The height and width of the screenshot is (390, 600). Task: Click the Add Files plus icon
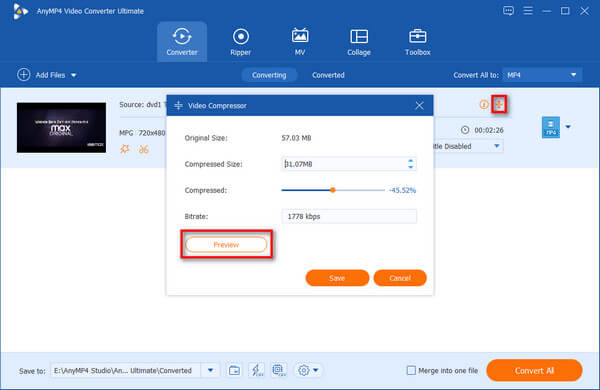[x=23, y=75]
